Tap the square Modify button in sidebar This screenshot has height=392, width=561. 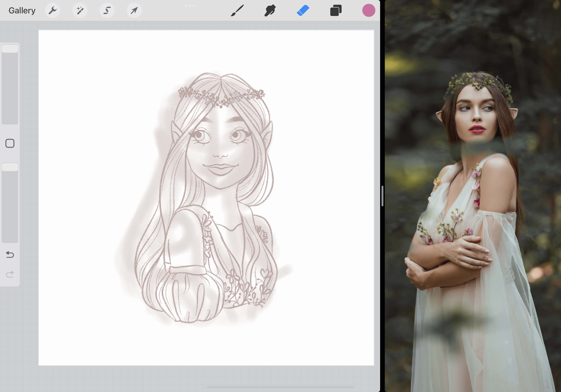(10, 143)
